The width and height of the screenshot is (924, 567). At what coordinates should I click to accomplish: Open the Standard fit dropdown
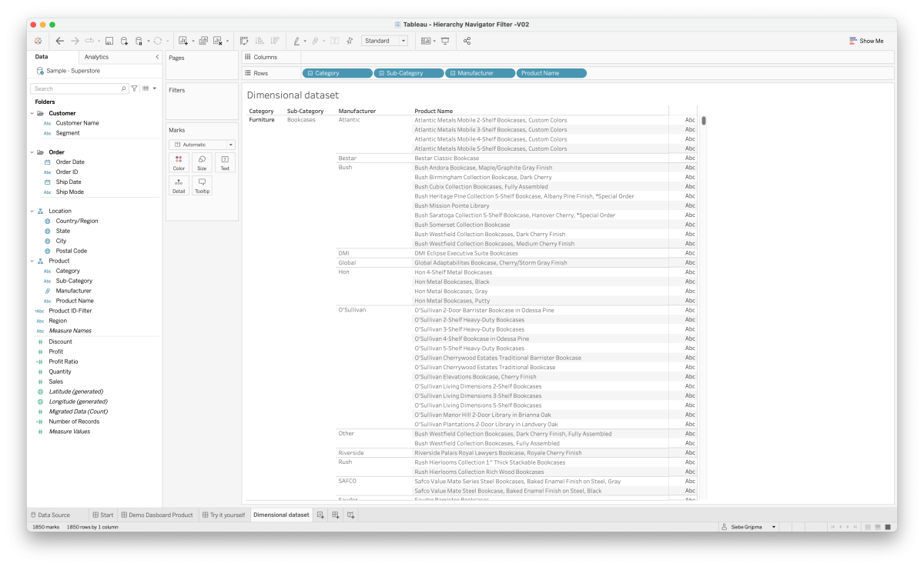(x=403, y=40)
